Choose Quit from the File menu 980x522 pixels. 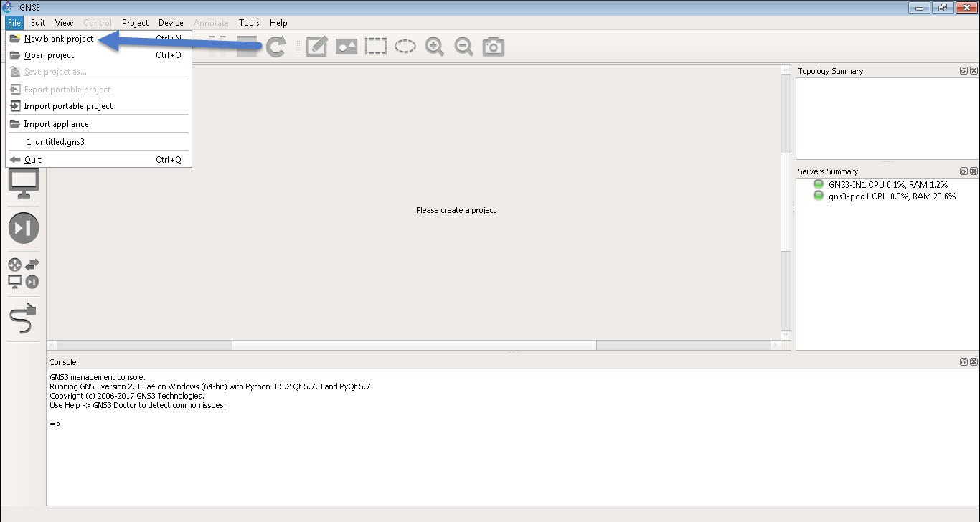click(98, 160)
